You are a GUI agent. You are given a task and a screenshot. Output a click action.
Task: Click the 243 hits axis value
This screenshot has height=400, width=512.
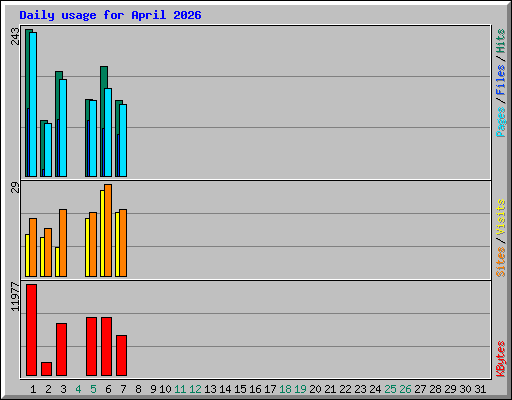pos(15,36)
